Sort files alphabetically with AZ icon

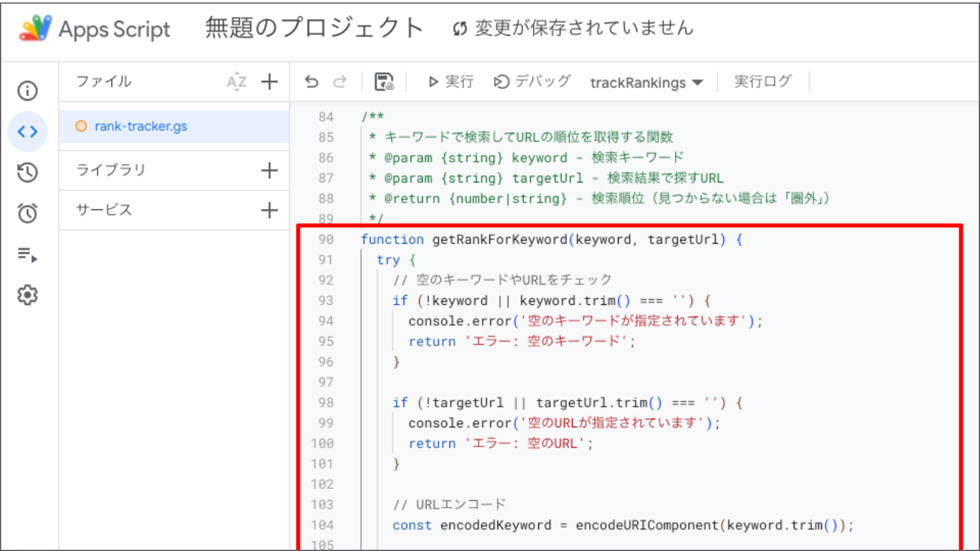pos(236,81)
